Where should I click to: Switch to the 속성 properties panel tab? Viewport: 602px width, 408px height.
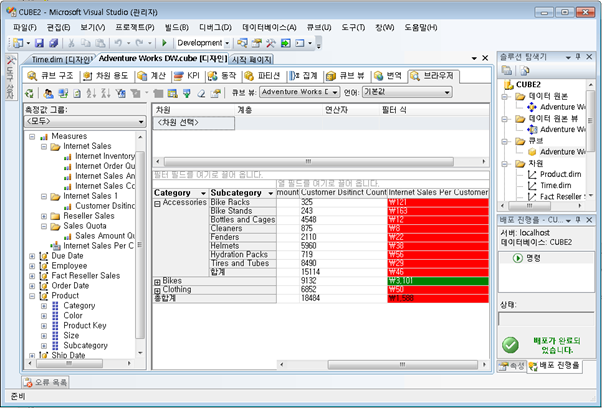[512, 366]
